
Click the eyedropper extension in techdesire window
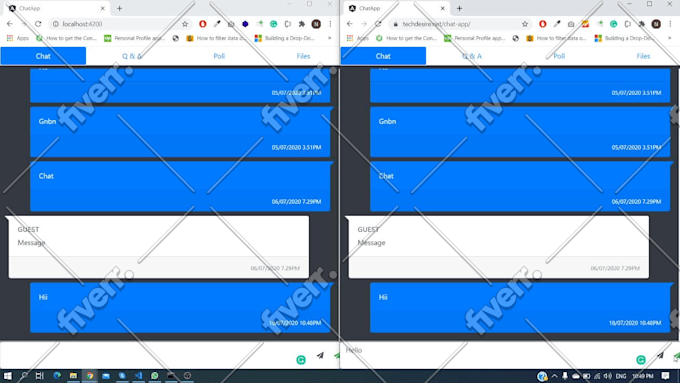[557, 24]
